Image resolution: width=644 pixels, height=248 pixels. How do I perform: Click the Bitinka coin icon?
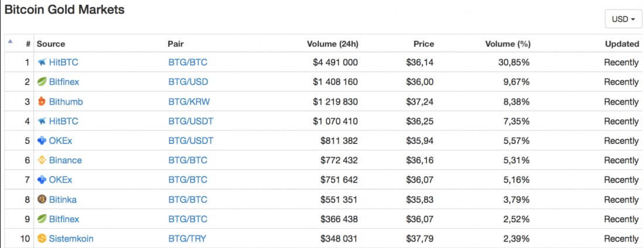tap(42, 199)
